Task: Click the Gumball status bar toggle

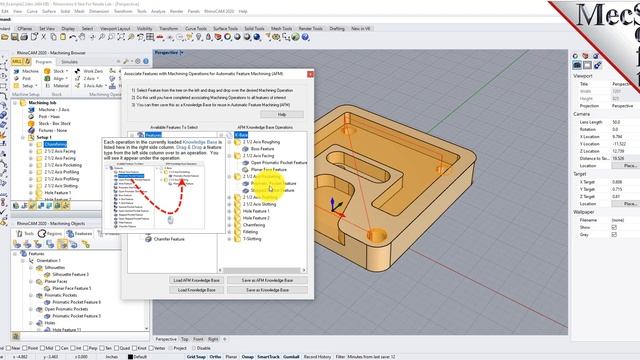Action: click(x=291, y=357)
